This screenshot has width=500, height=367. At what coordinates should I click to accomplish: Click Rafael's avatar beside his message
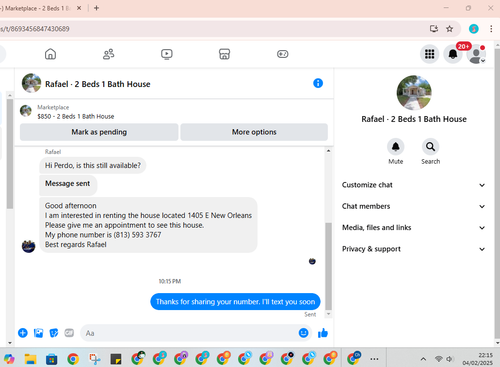[28, 246]
